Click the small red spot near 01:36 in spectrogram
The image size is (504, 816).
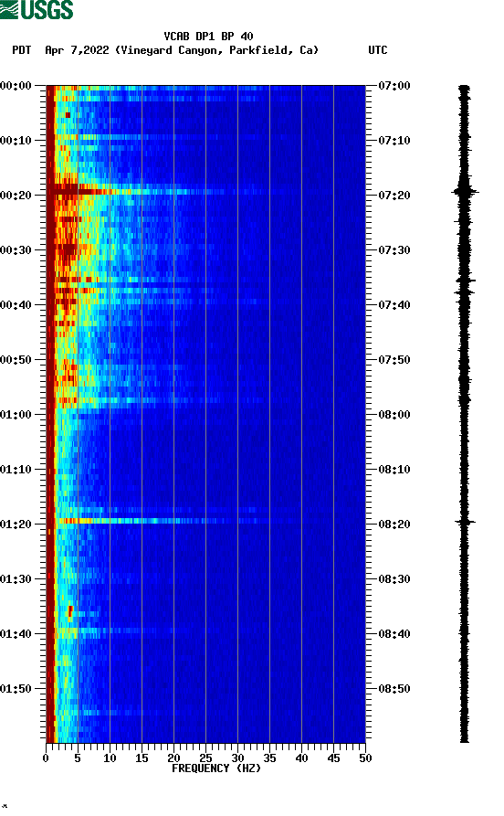70,611
